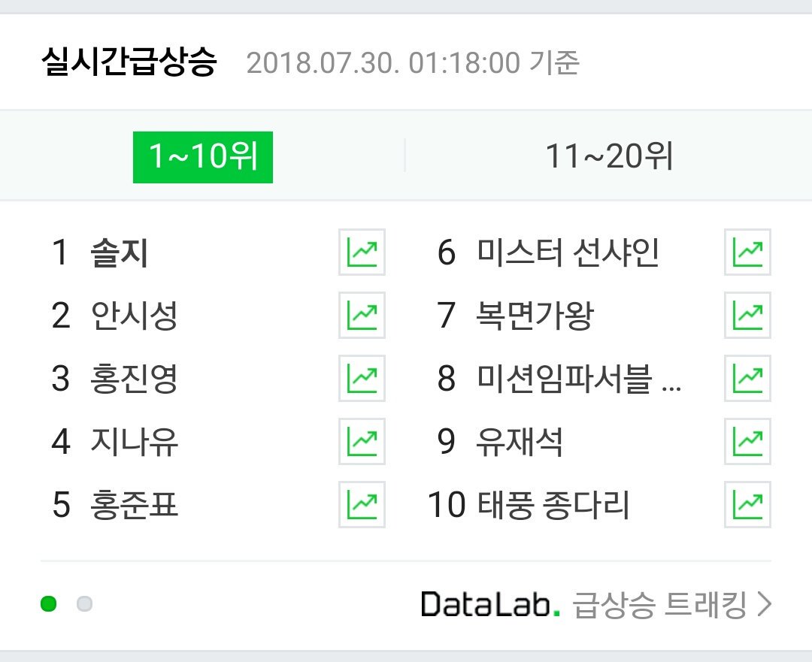Show trend icon for 태풍 종다리
This screenshot has width=812, height=662.
click(x=747, y=505)
